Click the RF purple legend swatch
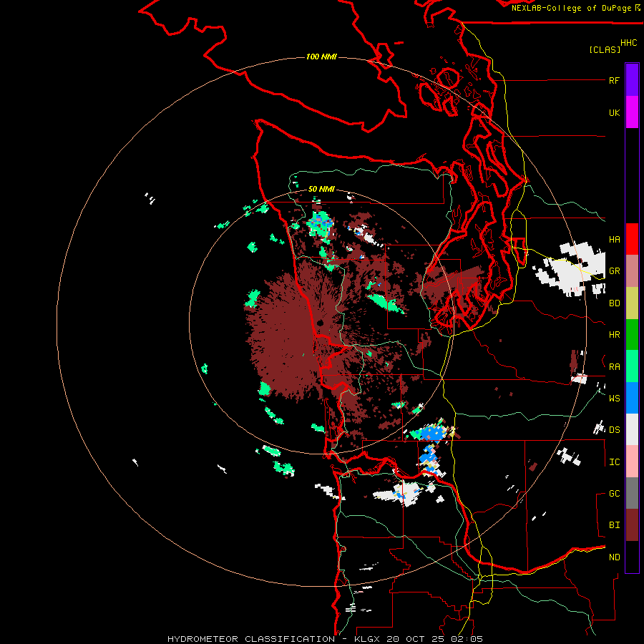 (x=632, y=80)
